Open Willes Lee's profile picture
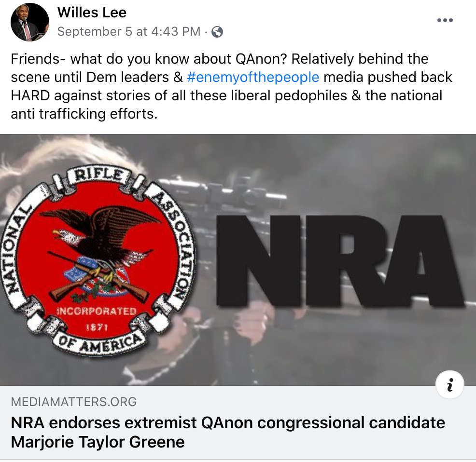 coord(30,23)
